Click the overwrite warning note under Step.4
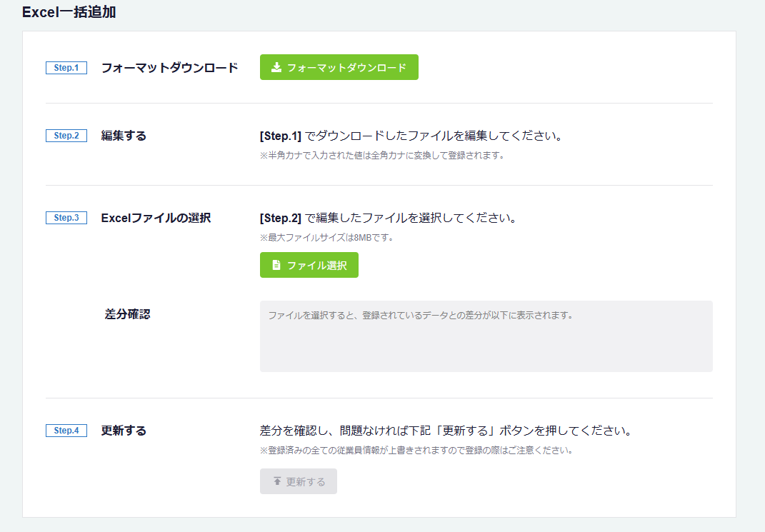The width and height of the screenshot is (765, 532). (x=416, y=451)
